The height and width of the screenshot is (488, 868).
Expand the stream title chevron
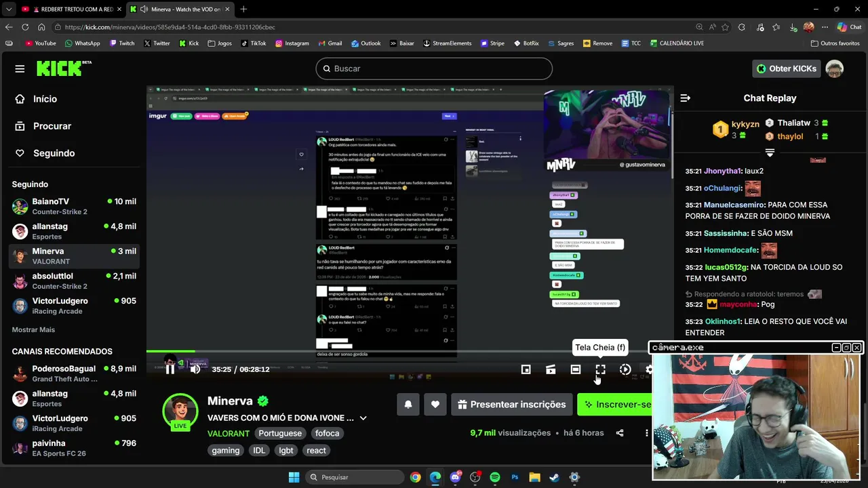pyautogui.click(x=363, y=418)
